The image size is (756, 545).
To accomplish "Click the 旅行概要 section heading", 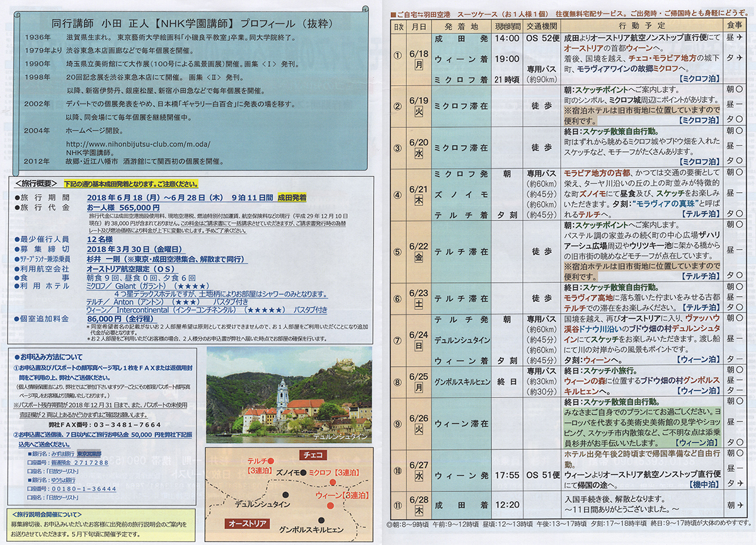I will [x=37, y=184].
